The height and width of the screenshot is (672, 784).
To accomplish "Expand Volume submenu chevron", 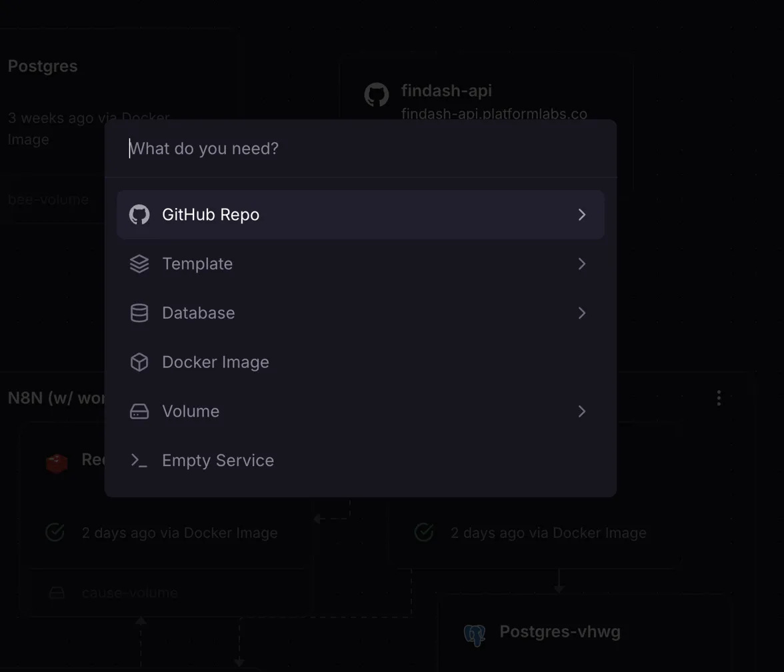I will click(581, 411).
